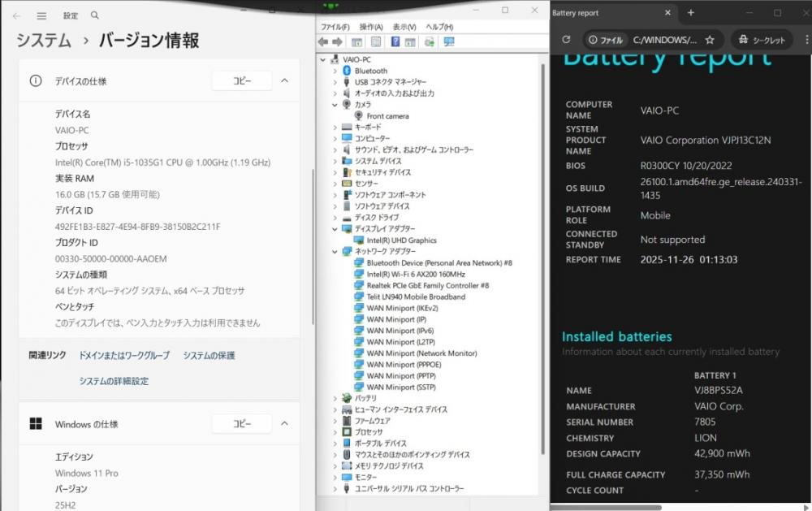
Task: Click the 37,350 mWh full charge capacity value
Action: tap(722, 474)
